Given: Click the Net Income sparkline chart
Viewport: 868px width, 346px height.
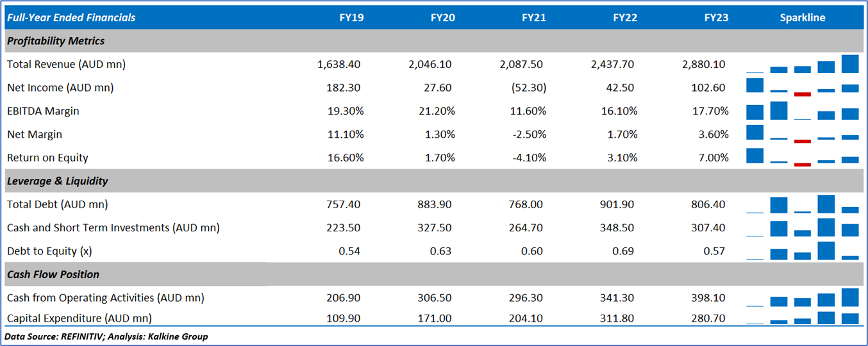Looking at the screenshot, I should click(x=803, y=87).
